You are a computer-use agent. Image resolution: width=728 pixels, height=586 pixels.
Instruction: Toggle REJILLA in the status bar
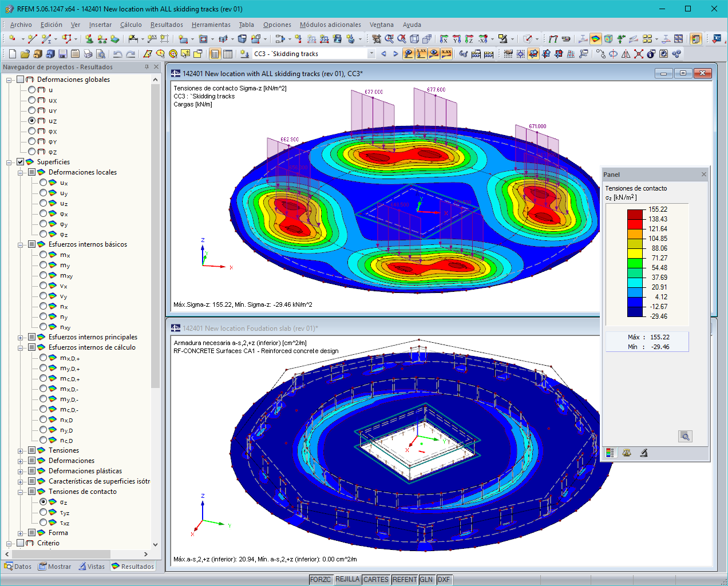coord(348,579)
